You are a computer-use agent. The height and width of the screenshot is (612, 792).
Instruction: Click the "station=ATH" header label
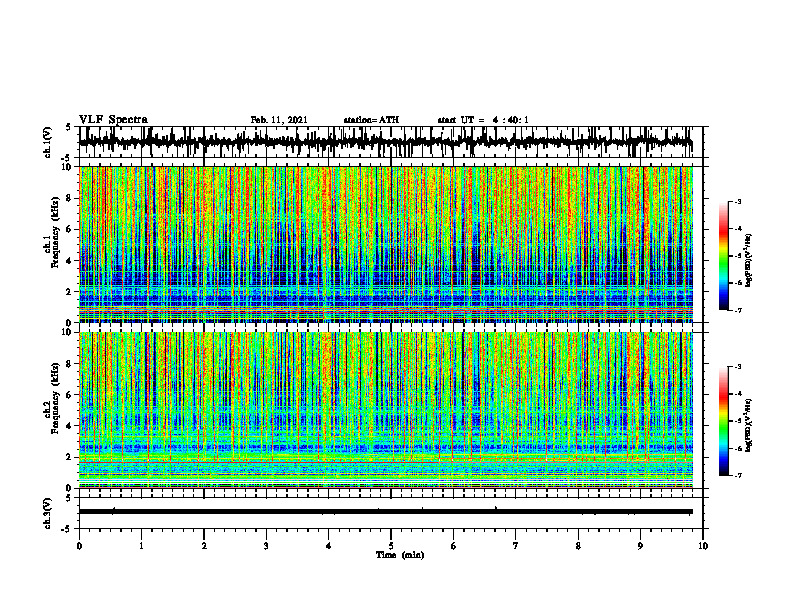tap(371, 120)
